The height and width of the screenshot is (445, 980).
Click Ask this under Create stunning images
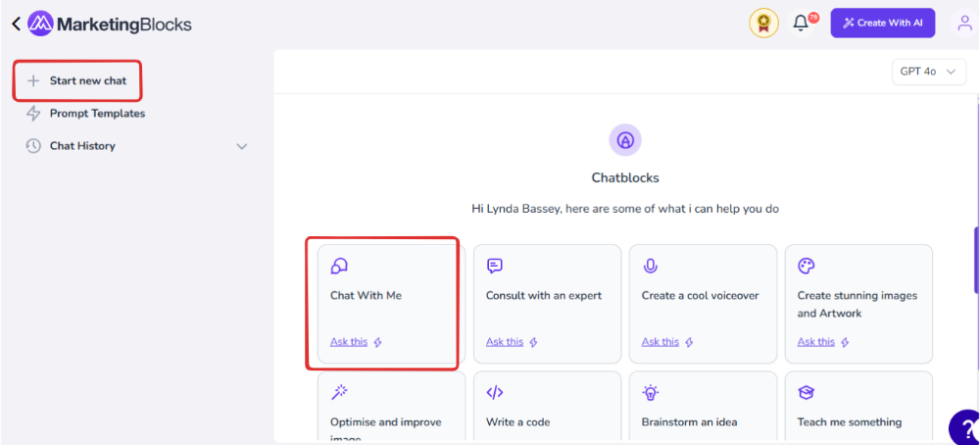(x=815, y=342)
